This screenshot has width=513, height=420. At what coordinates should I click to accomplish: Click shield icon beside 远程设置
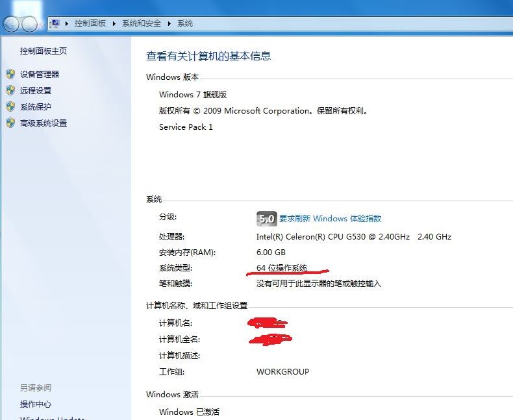10,91
